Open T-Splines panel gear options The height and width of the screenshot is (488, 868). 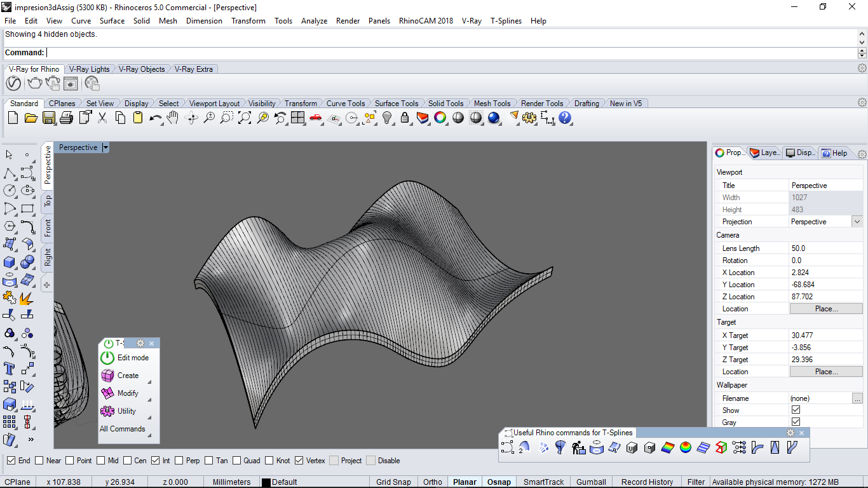[x=140, y=343]
